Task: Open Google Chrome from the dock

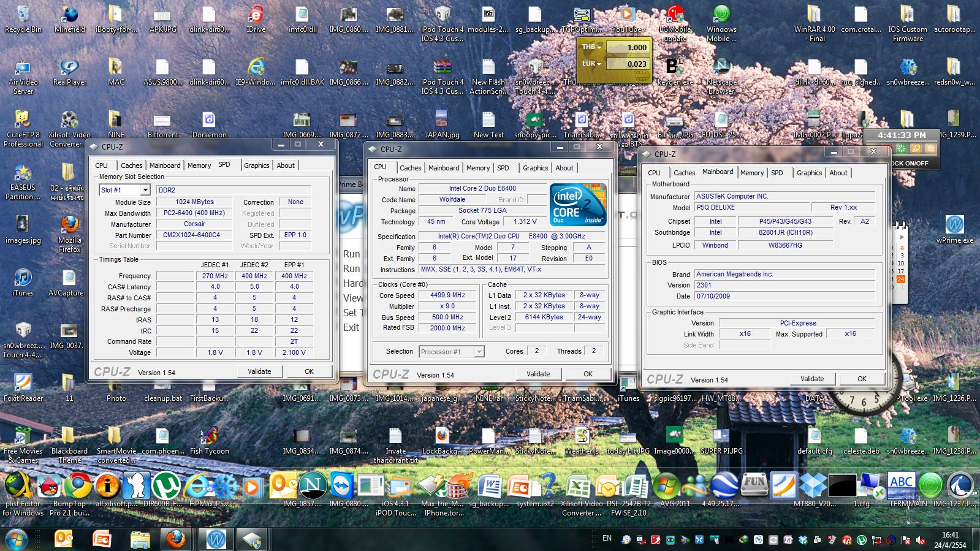Action: [x=78, y=486]
